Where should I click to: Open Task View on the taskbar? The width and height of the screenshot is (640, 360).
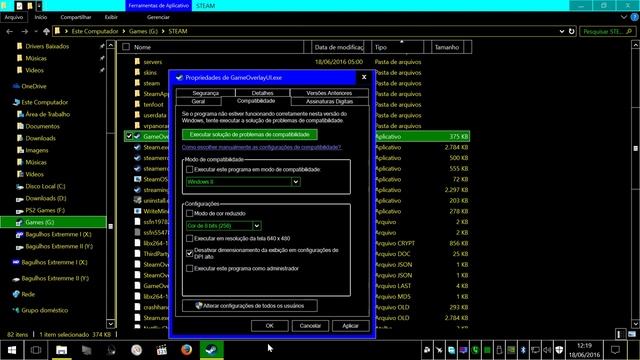point(36,350)
